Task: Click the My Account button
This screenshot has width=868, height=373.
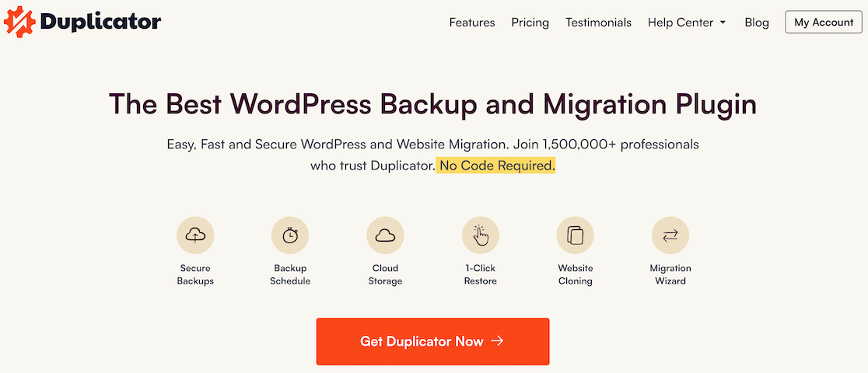Action: click(824, 22)
